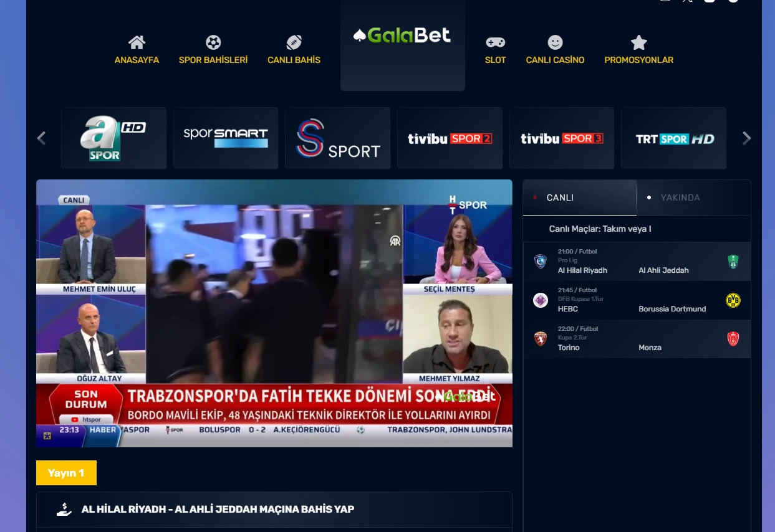This screenshot has width=775, height=532.
Task: Select the Borussia Dortmund team name
Action: click(x=672, y=309)
